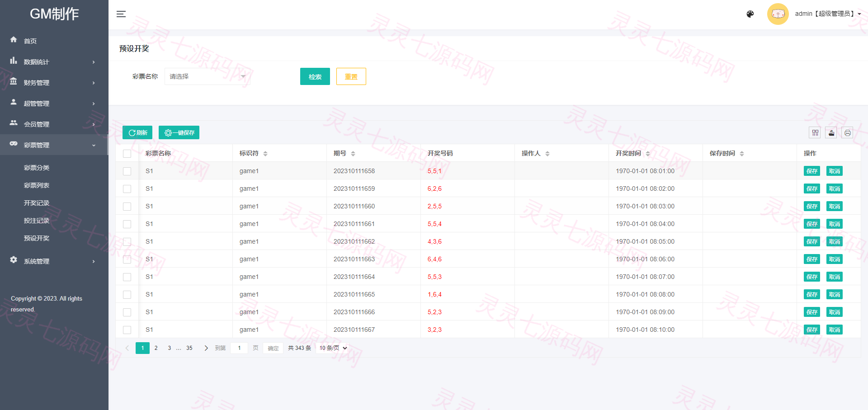Check the row for 202310111664
This screenshot has height=410, width=868.
click(x=127, y=277)
